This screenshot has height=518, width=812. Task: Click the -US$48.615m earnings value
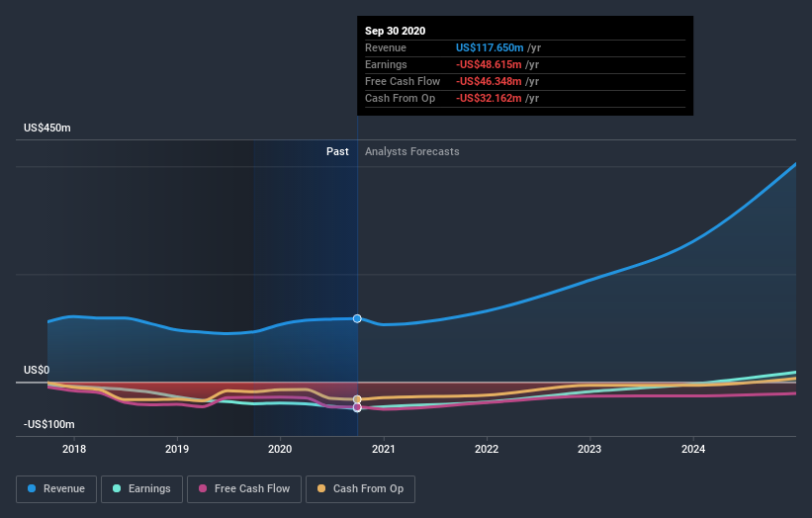(x=489, y=64)
